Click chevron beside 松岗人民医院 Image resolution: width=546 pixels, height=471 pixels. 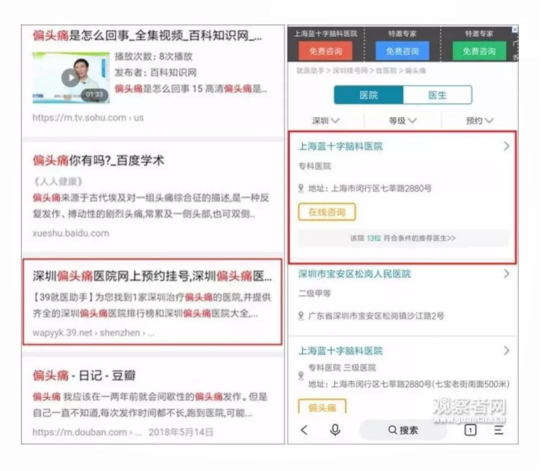coord(507,274)
